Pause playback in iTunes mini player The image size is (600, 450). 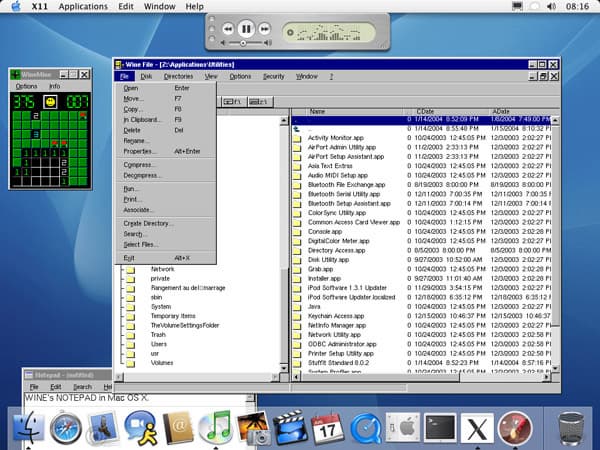(246, 30)
